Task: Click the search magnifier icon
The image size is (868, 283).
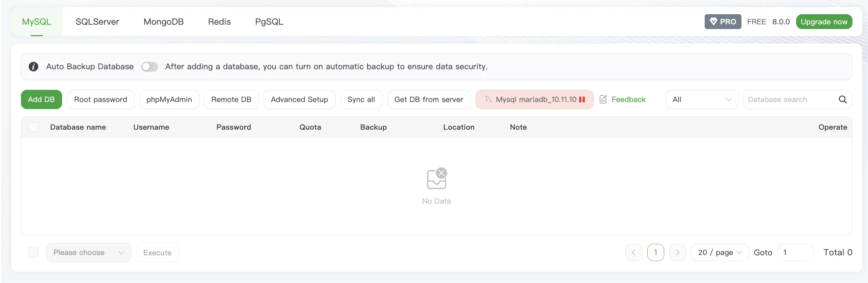Action: click(x=842, y=99)
